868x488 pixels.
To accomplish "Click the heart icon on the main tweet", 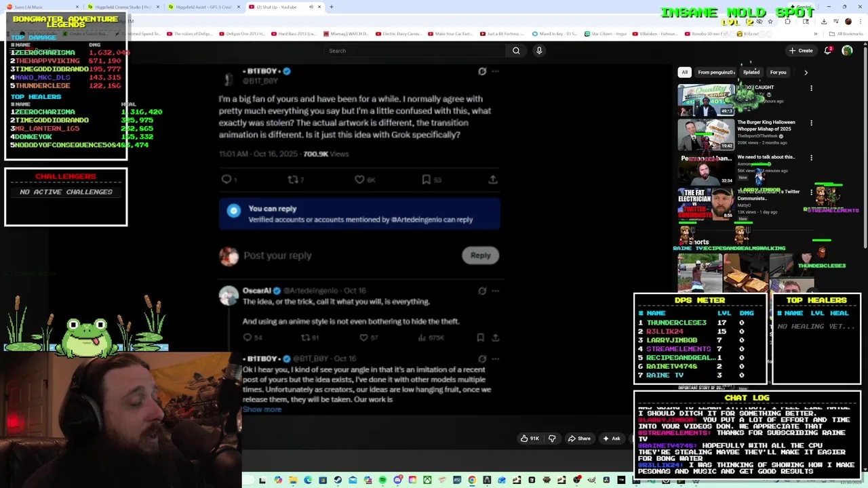I will (359, 180).
